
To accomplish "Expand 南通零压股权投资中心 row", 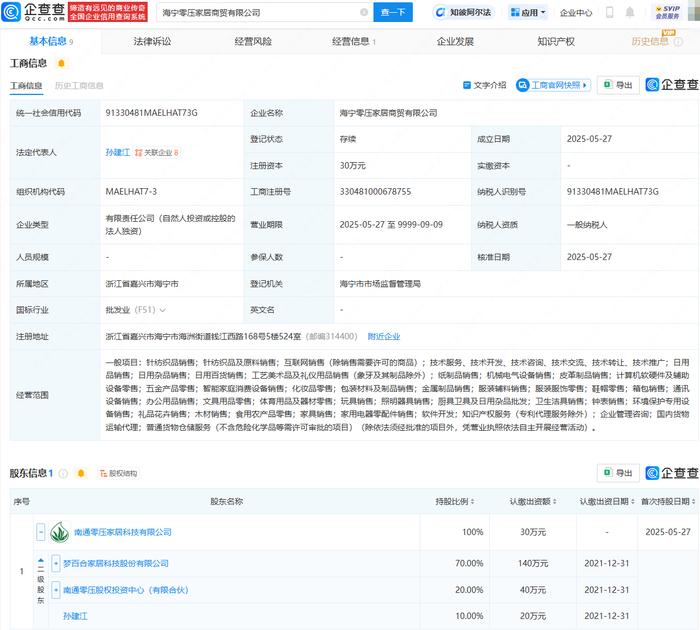I will pyautogui.click(x=55, y=590).
